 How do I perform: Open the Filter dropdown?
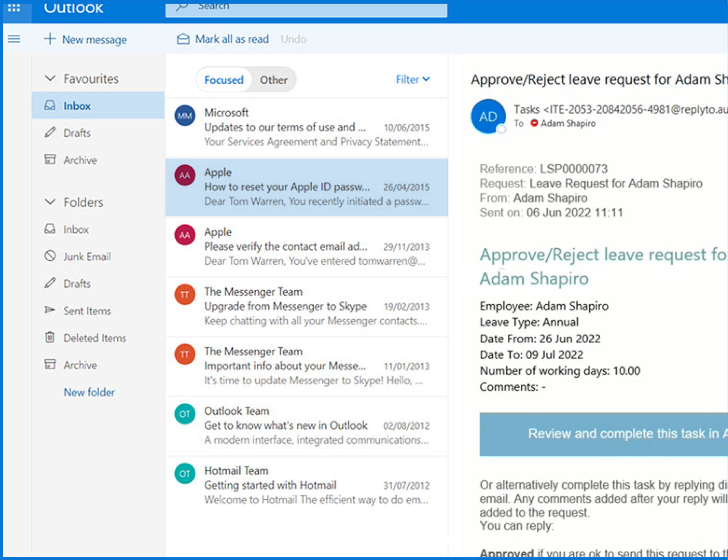tap(413, 79)
